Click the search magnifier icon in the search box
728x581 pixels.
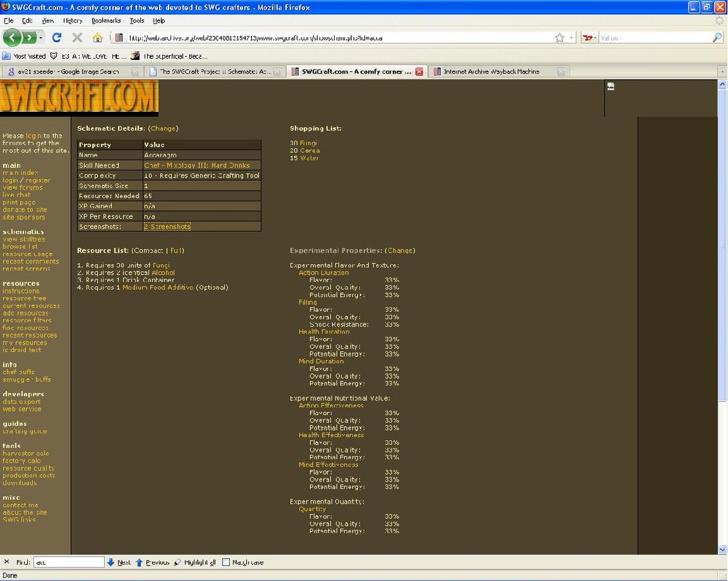[717, 38]
